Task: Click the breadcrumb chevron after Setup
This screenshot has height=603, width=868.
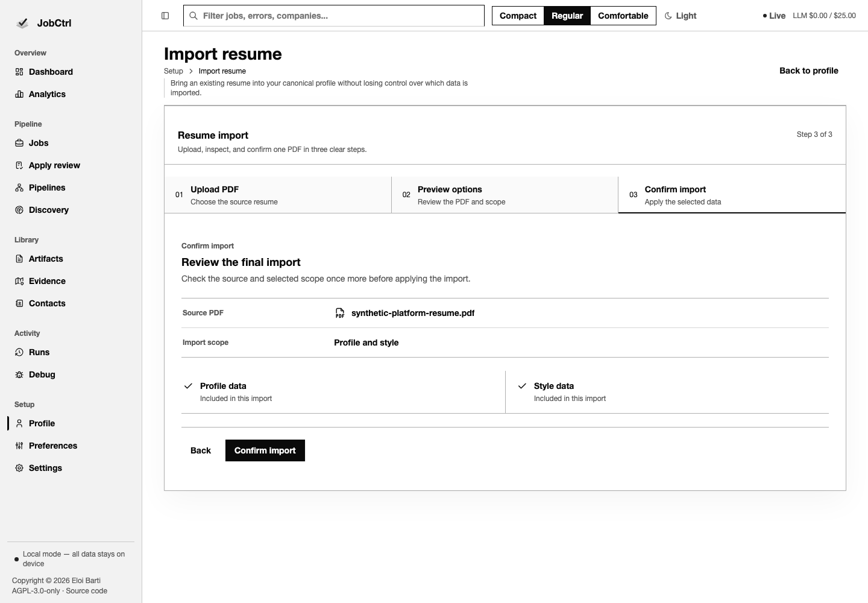Action: click(x=191, y=71)
